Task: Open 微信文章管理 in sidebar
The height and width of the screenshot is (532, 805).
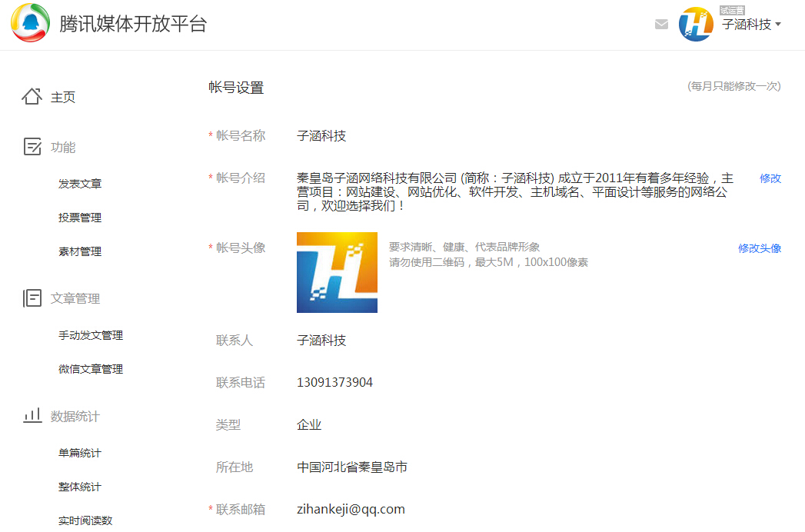Action: point(91,369)
